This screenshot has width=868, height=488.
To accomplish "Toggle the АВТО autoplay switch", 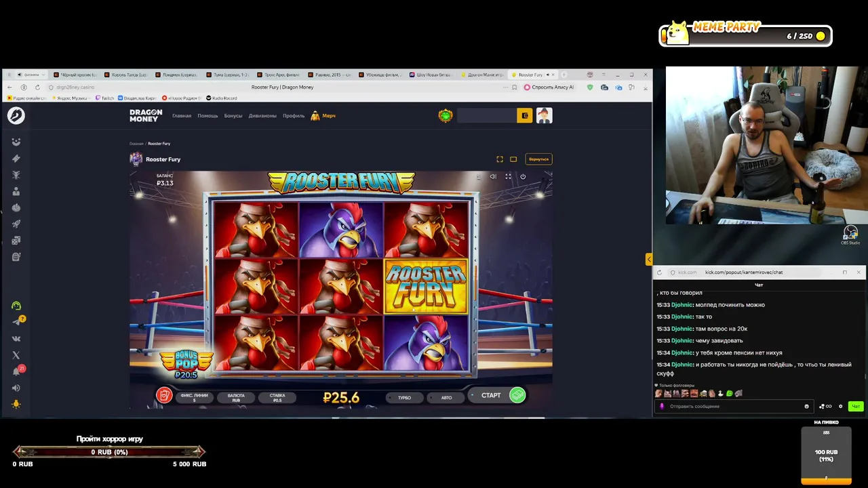I will (x=446, y=398).
